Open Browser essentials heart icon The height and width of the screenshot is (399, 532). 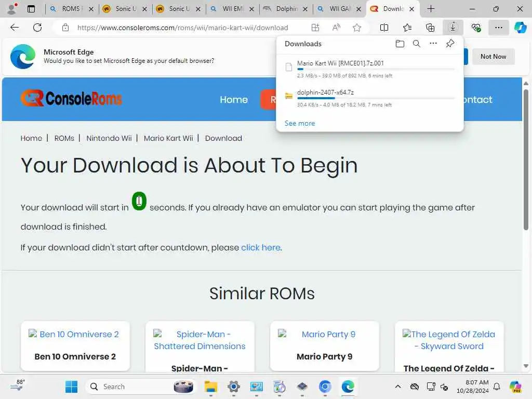pos(476,28)
